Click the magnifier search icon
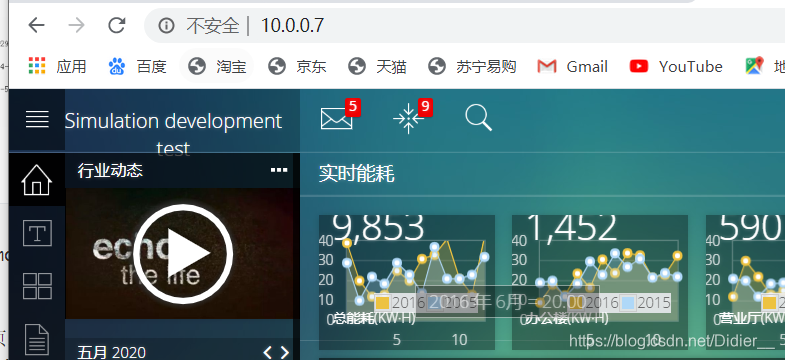 coord(478,118)
